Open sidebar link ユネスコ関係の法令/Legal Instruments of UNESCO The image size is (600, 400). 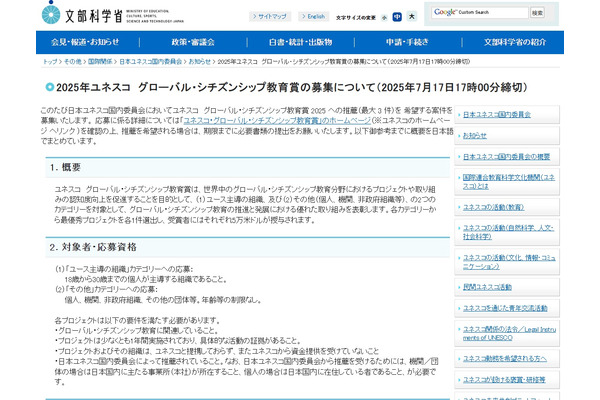pyautogui.click(x=509, y=333)
